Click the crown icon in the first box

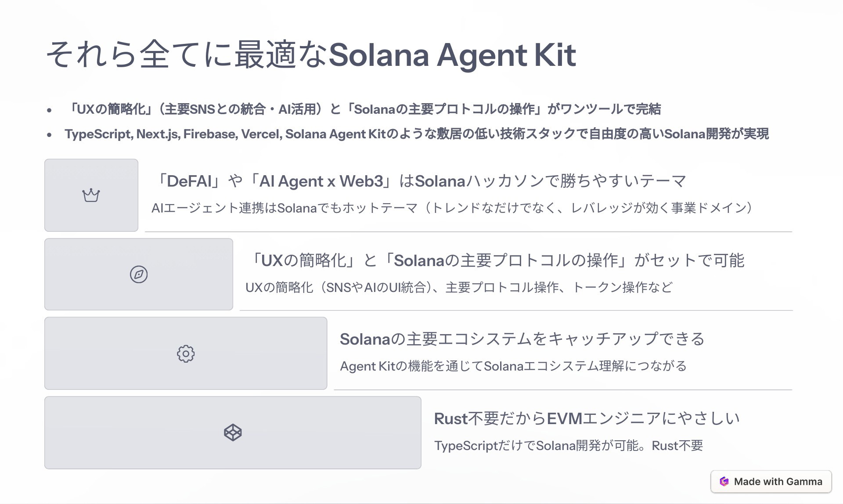(91, 195)
